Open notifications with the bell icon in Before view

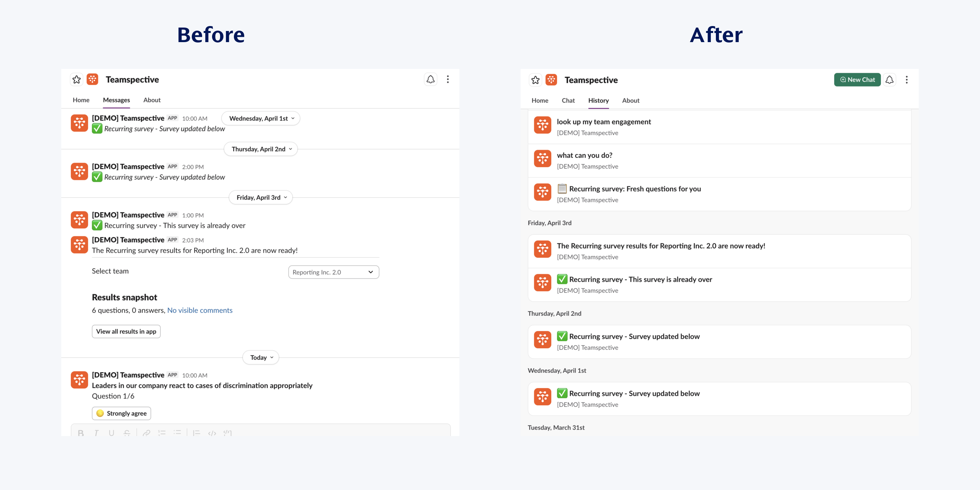tap(430, 79)
